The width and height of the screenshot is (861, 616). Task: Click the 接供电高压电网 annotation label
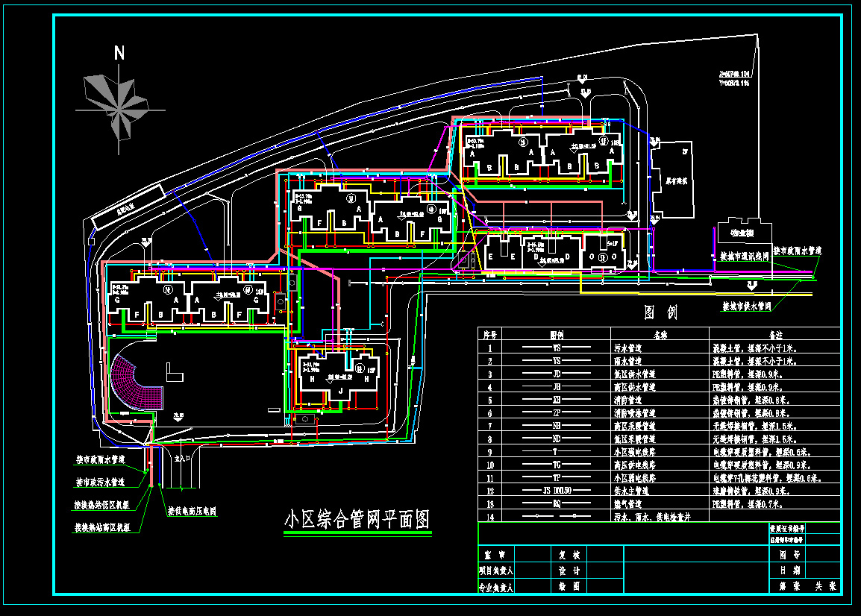(x=192, y=512)
